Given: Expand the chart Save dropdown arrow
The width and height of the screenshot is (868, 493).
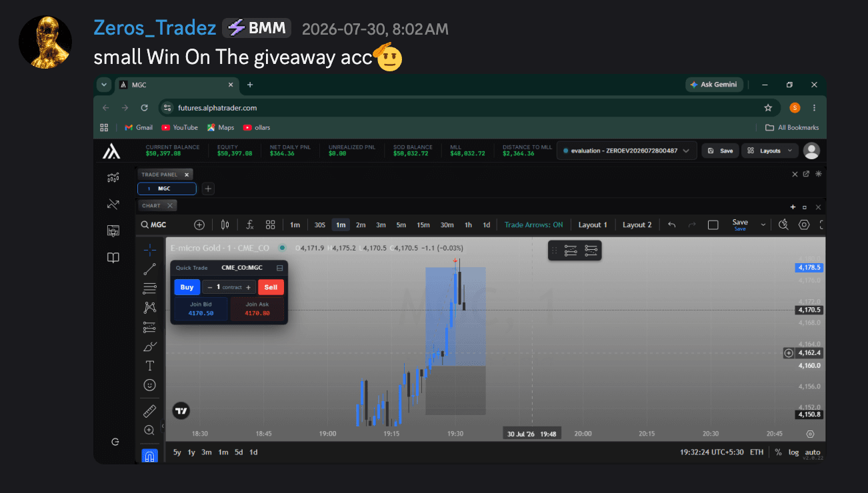Looking at the screenshot, I should point(763,225).
